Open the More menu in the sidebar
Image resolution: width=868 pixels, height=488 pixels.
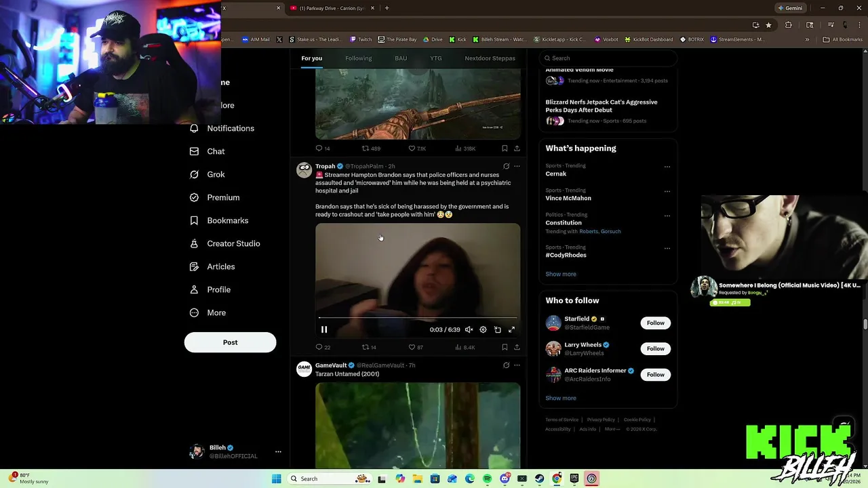[208, 312]
